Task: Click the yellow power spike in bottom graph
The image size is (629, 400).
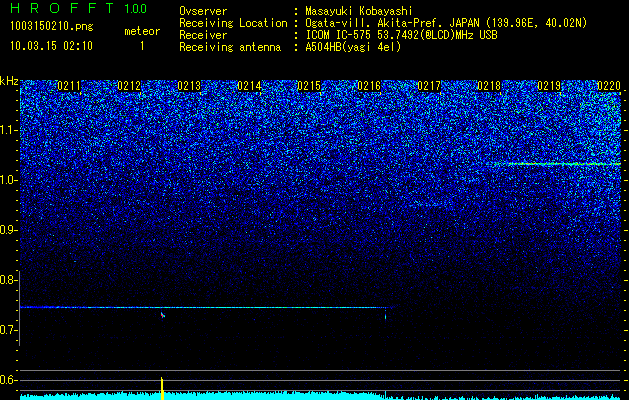Action: [162, 388]
